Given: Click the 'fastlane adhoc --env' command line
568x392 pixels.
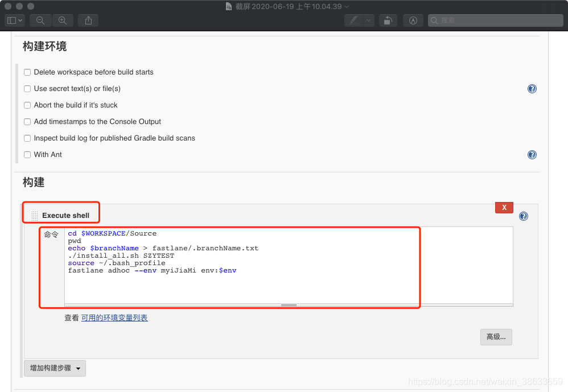Looking at the screenshot, I should click(152, 270).
